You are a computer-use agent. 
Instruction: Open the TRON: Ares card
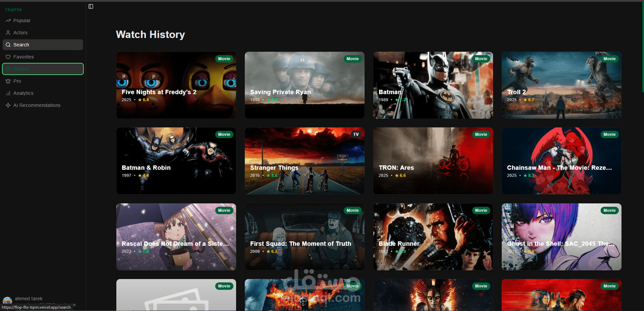point(433,161)
